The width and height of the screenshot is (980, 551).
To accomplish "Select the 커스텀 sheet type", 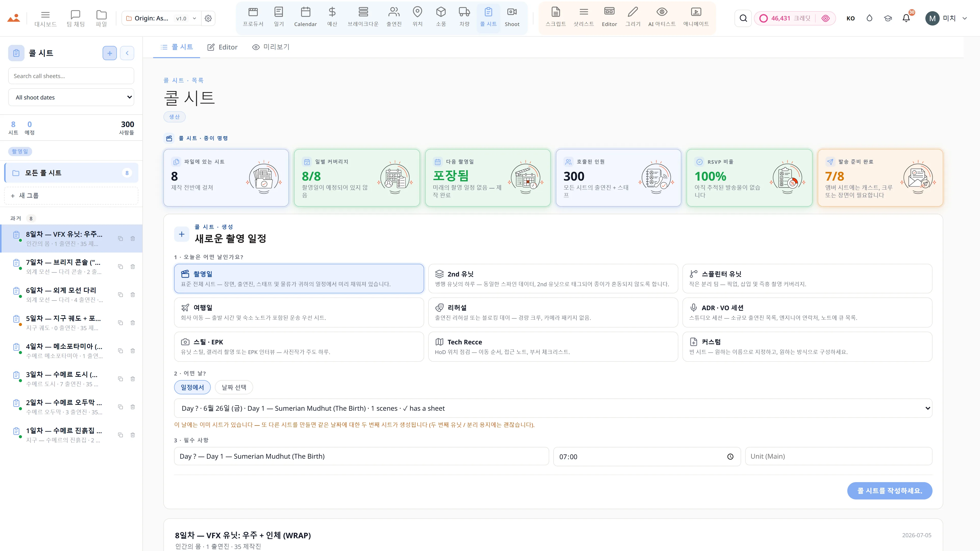I will [x=807, y=346].
